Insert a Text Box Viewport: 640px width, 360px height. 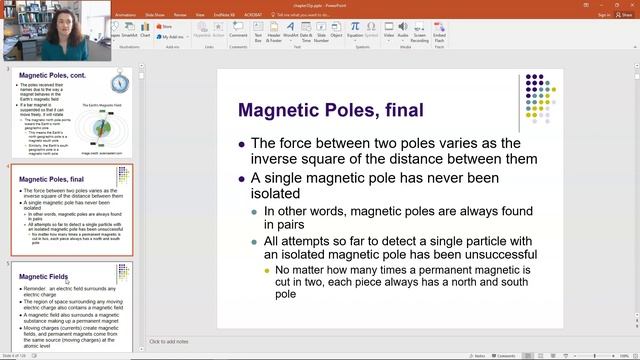tap(258, 32)
